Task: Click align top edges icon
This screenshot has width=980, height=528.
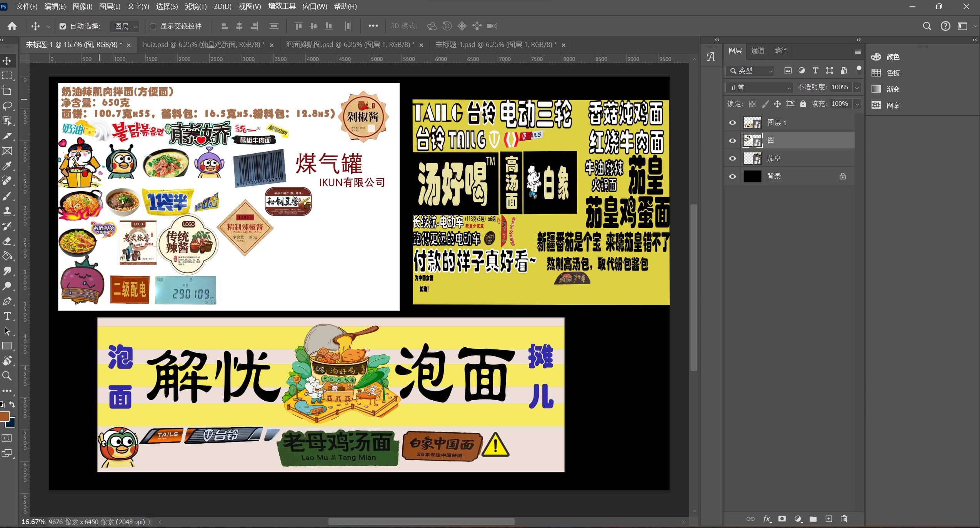Action: [x=298, y=26]
